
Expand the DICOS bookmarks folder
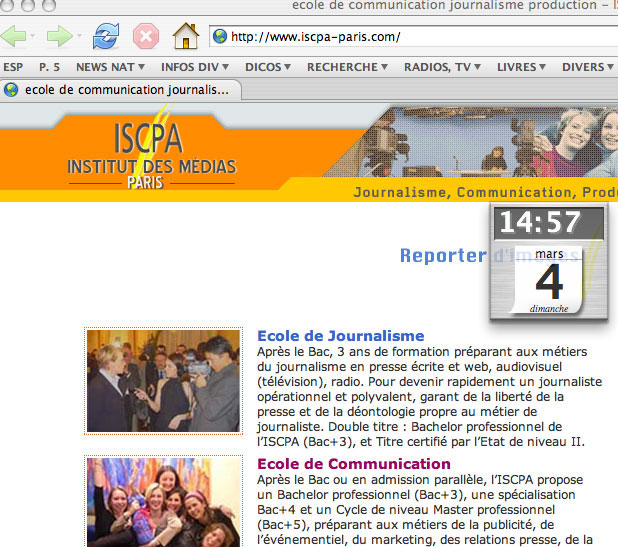(x=268, y=67)
